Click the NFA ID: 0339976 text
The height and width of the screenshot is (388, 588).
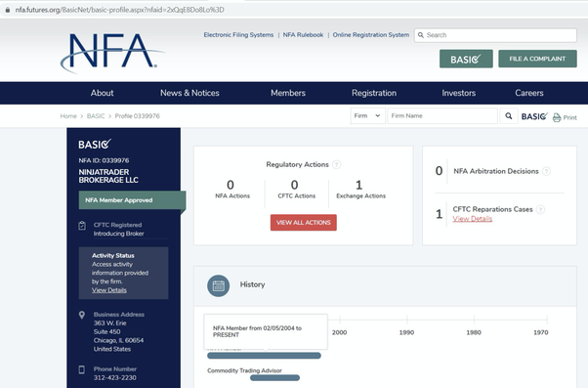tap(104, 160)
